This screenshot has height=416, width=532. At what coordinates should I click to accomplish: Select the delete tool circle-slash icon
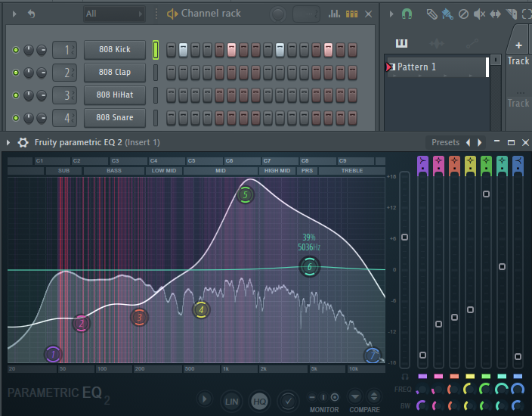(463, 14)
